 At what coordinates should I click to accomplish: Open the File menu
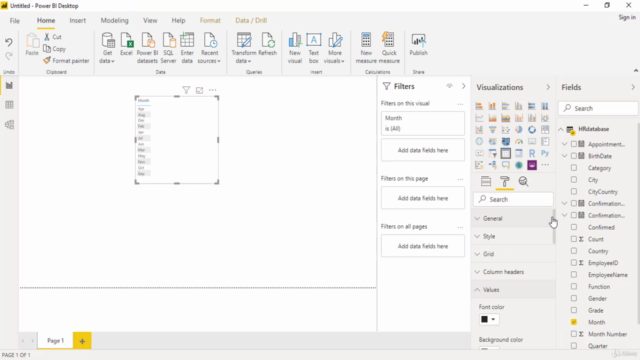click(15, 20)
